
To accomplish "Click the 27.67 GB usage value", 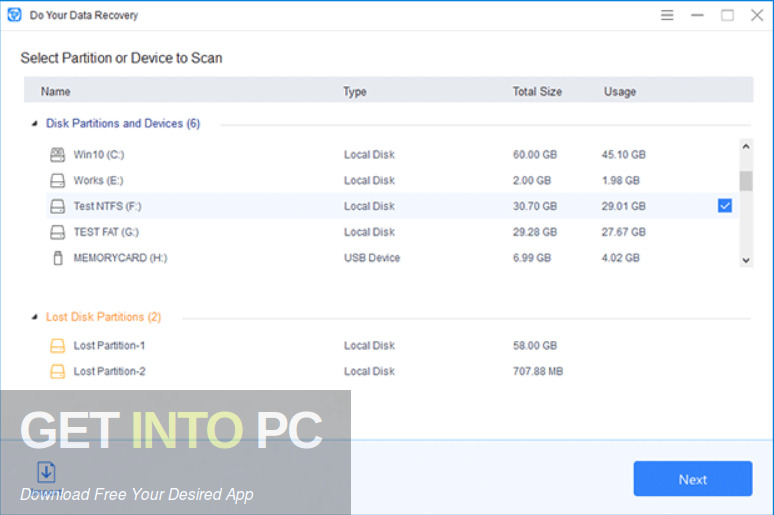I will 623,232.
